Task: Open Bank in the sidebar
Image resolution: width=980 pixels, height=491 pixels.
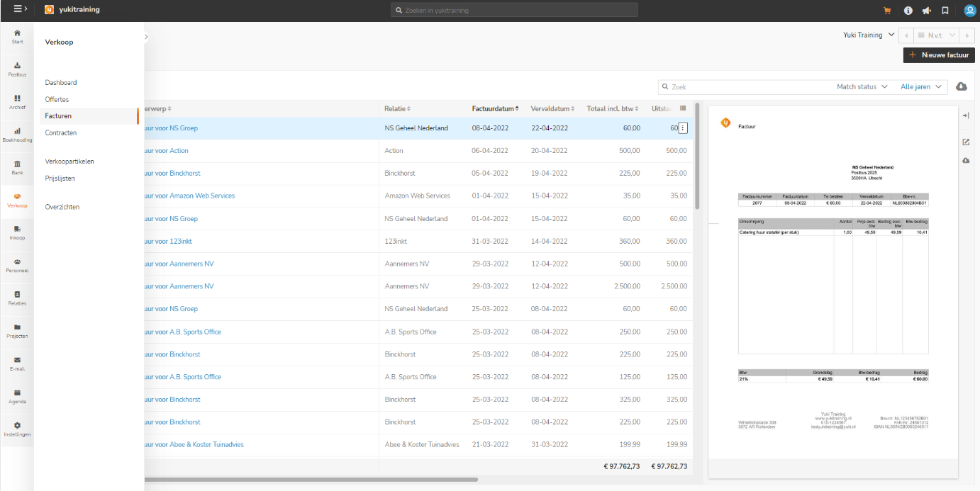Action: [17, 167]
